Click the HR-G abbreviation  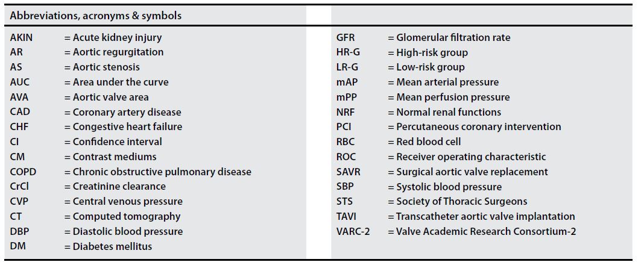click(348, 52)
